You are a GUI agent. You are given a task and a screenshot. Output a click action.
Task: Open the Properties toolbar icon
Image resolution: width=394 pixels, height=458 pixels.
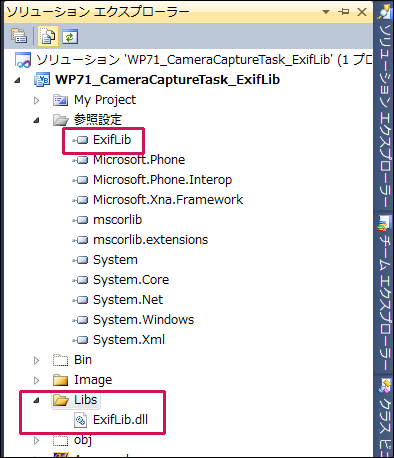pyautogui.click(x=19, y=36)
